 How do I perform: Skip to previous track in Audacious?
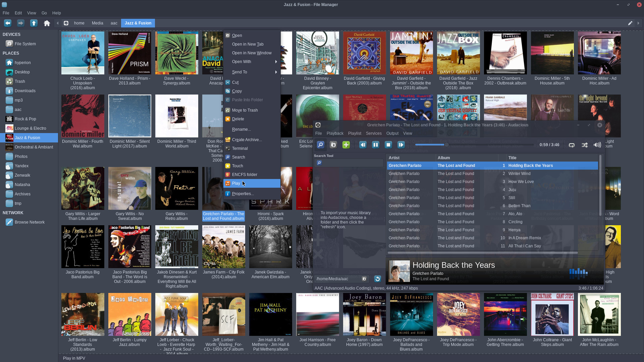pos(363,145)
